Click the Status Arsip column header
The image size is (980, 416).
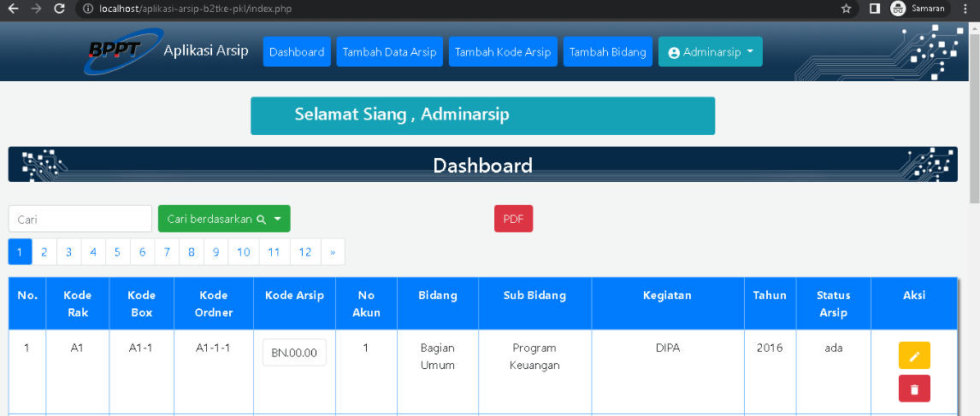point(833,303)
